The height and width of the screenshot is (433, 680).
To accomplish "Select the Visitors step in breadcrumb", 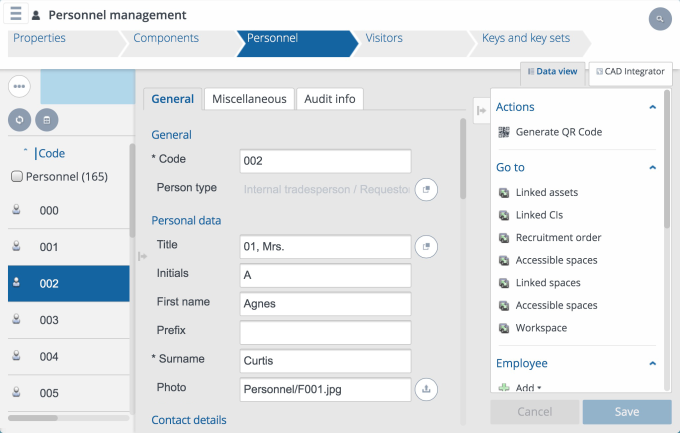I will (384, 39).
